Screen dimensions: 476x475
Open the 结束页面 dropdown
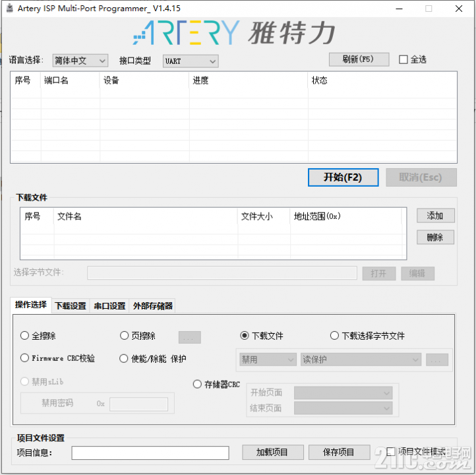(x=343, y=408)
